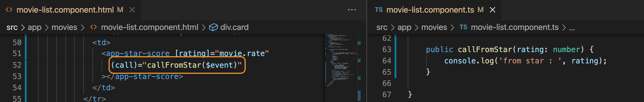644x102 pixels.
Task: Click the TS file icon in right tab
Action: tap(379, 10)
